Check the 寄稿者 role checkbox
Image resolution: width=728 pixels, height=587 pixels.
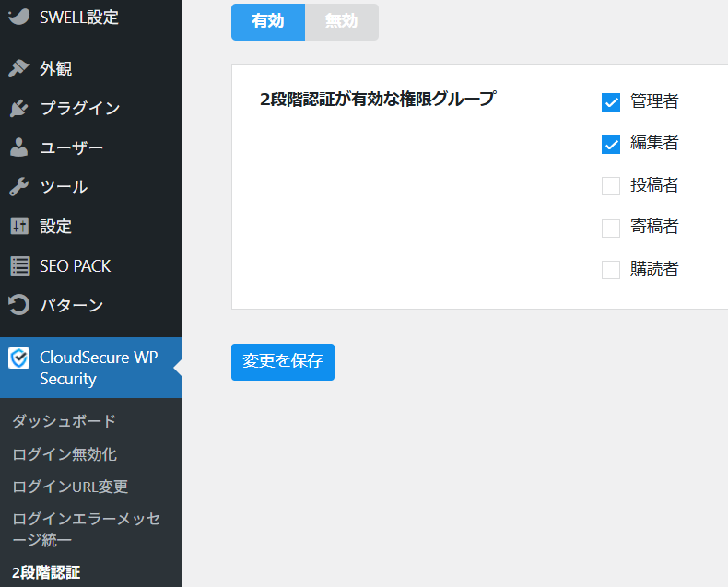click(x=610, y=228)
